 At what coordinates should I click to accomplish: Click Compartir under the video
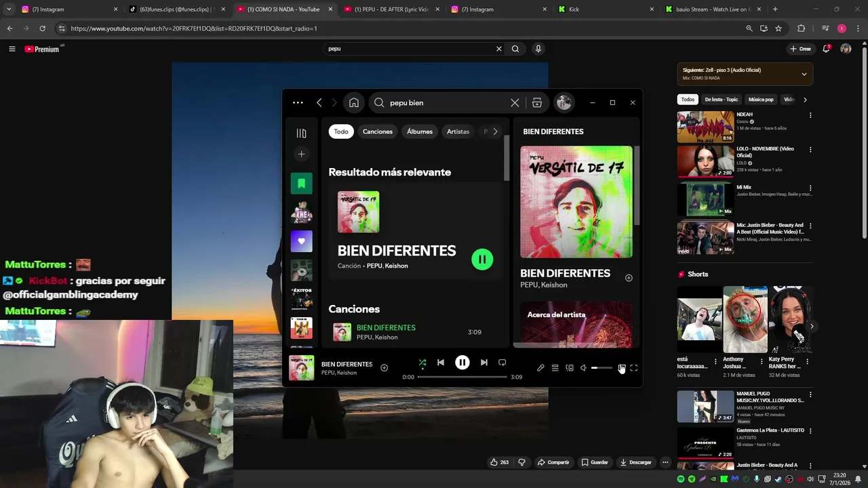(553, 462)
